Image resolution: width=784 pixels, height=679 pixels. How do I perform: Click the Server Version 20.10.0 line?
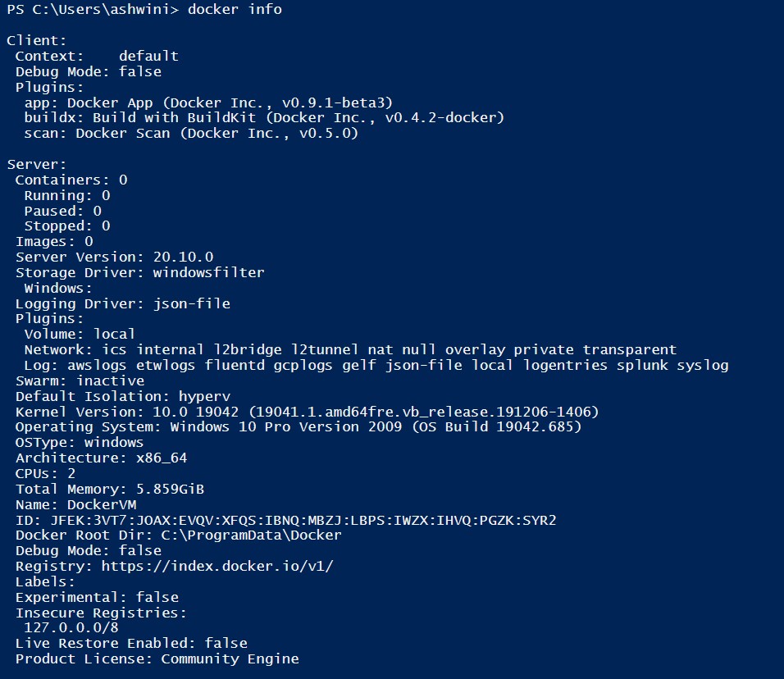(114, 257)
